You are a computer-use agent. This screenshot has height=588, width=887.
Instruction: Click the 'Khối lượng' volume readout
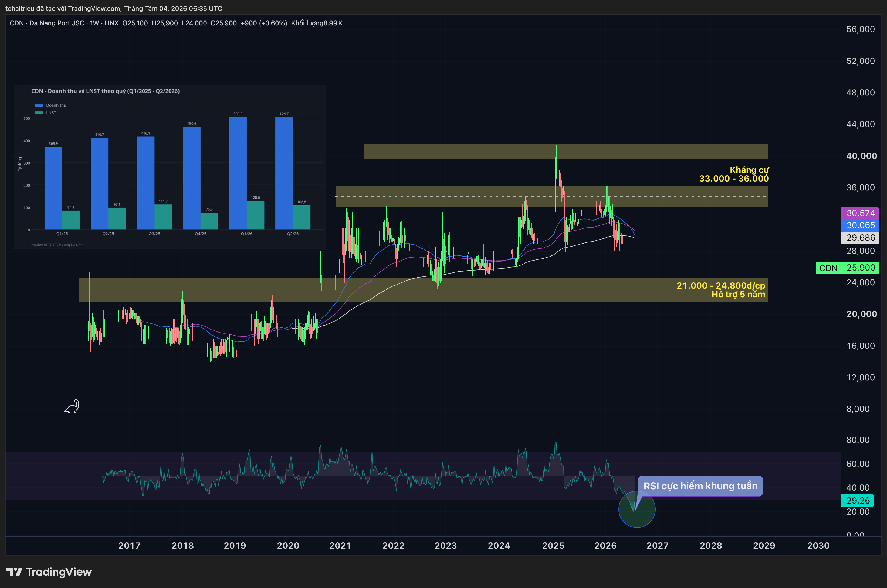coord(317,23)
